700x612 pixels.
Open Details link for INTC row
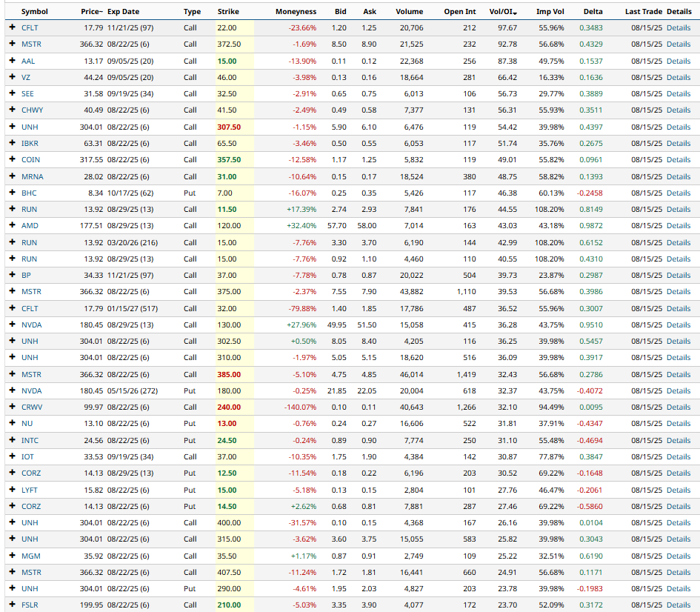pos(679,440)
